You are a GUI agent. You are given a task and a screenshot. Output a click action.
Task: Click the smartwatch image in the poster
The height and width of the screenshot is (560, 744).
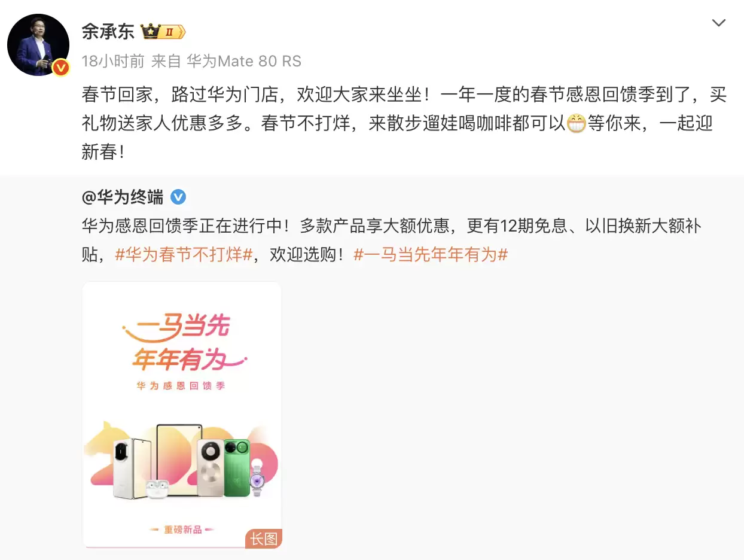pyautogui.click(x=258, y=478)
